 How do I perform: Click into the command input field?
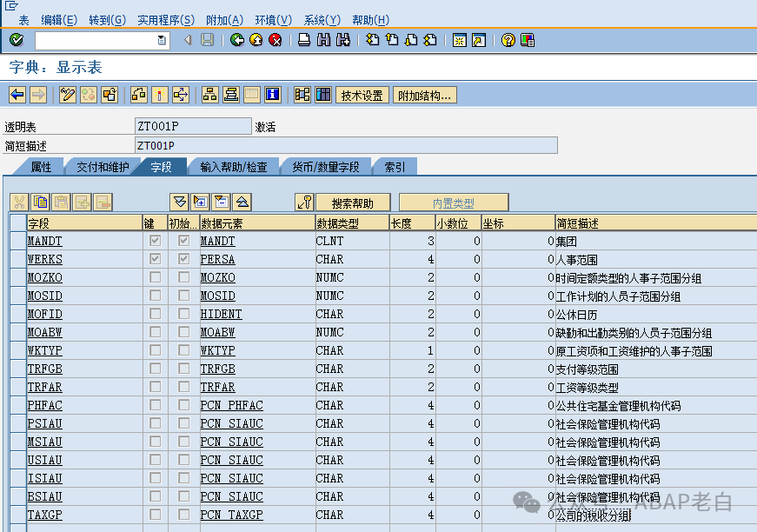(96, 40)
